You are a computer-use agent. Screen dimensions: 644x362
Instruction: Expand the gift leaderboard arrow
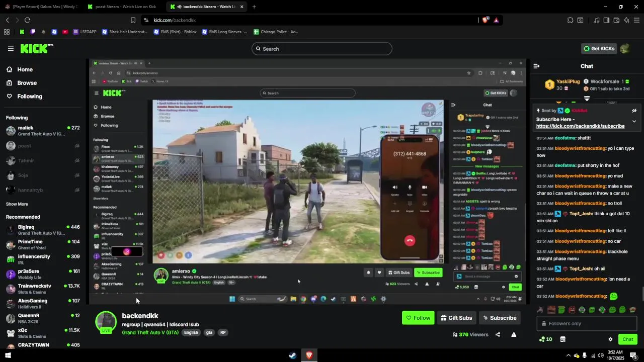(x=587, y=99)
